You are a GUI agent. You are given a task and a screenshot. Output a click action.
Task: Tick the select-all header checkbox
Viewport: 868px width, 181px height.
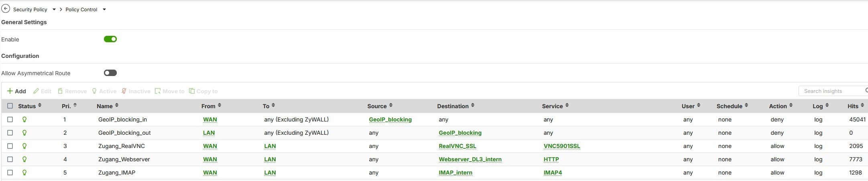pos(10,106)
